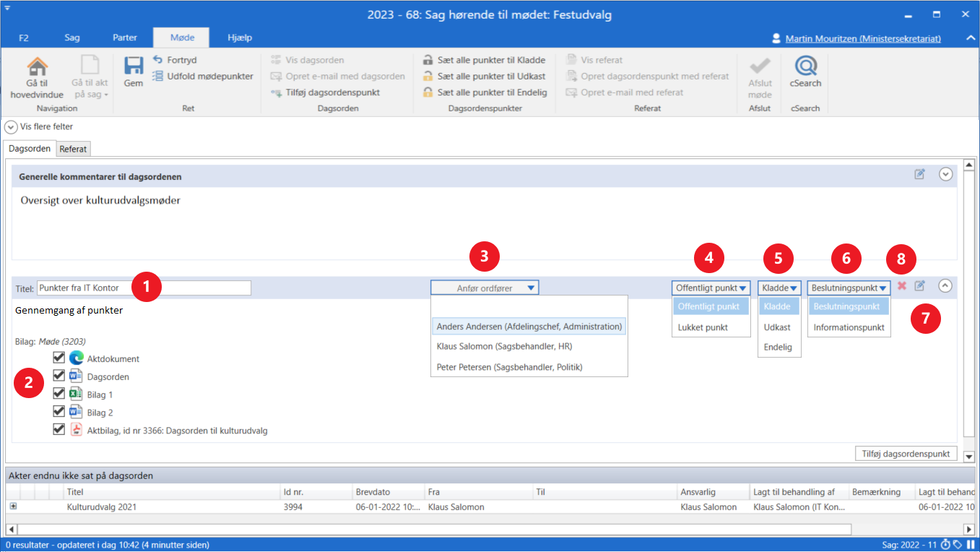Open the Anfør ordfører dropdown
The width and height of the screenshot is (980, 552).
click(x=485, y=288)
